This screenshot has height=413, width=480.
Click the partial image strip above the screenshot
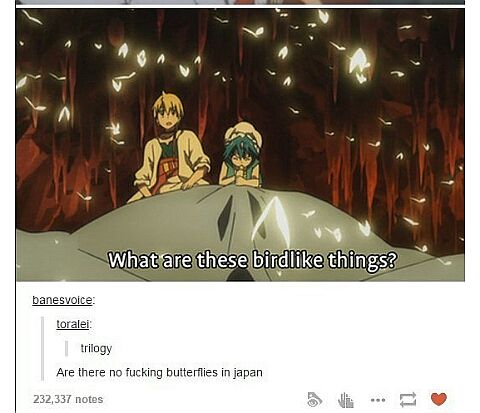240,2
